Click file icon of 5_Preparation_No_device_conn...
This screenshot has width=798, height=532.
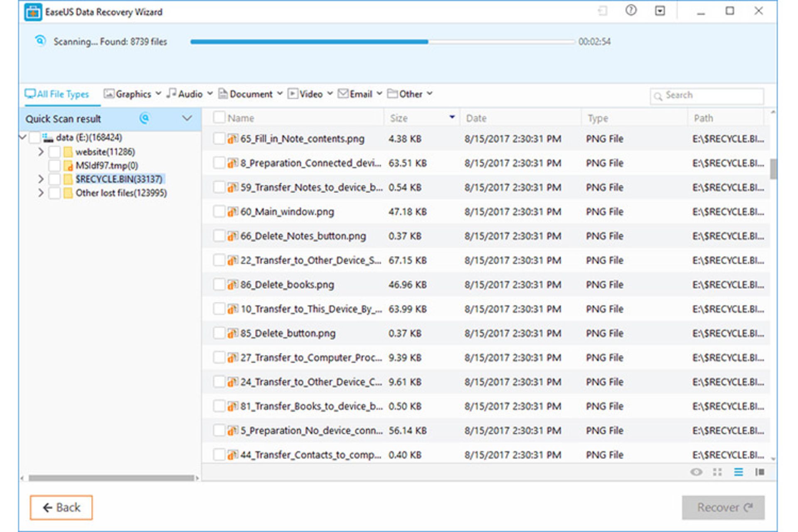[233, 430]
